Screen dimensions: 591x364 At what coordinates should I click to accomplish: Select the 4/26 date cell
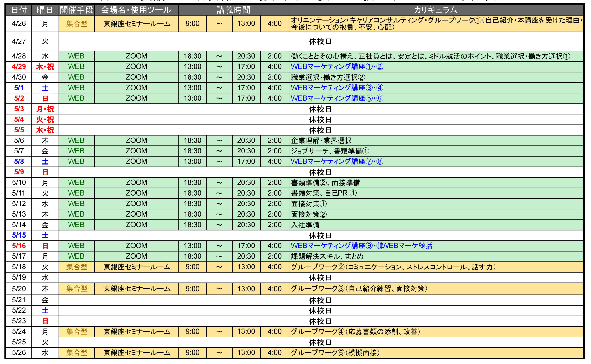coord(19,24)
